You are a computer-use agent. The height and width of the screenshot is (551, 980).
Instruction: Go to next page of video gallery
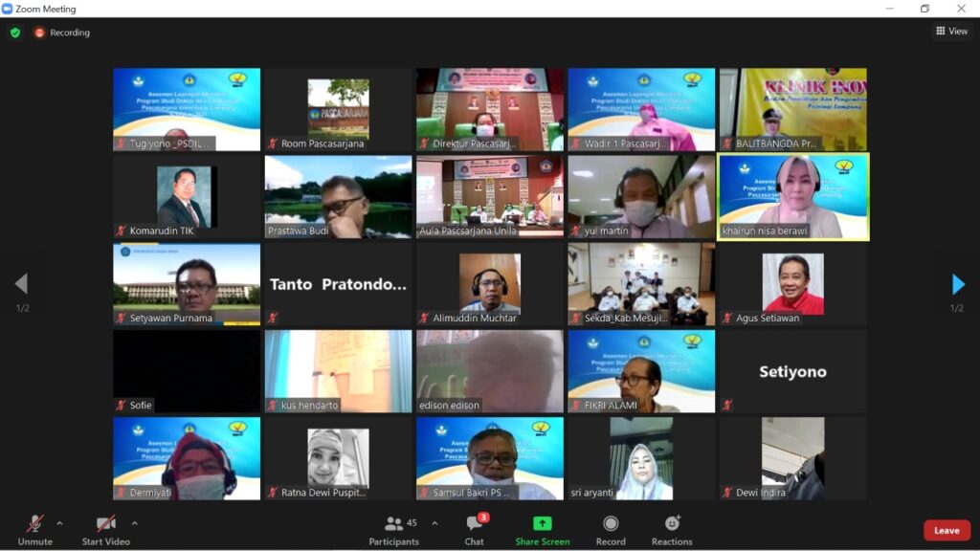(958, 284)
